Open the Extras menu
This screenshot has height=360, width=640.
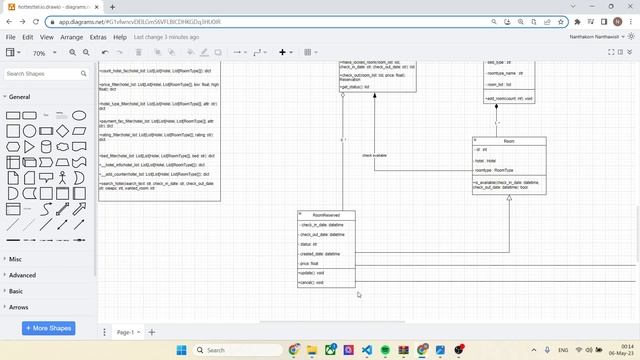pos(98,37)
